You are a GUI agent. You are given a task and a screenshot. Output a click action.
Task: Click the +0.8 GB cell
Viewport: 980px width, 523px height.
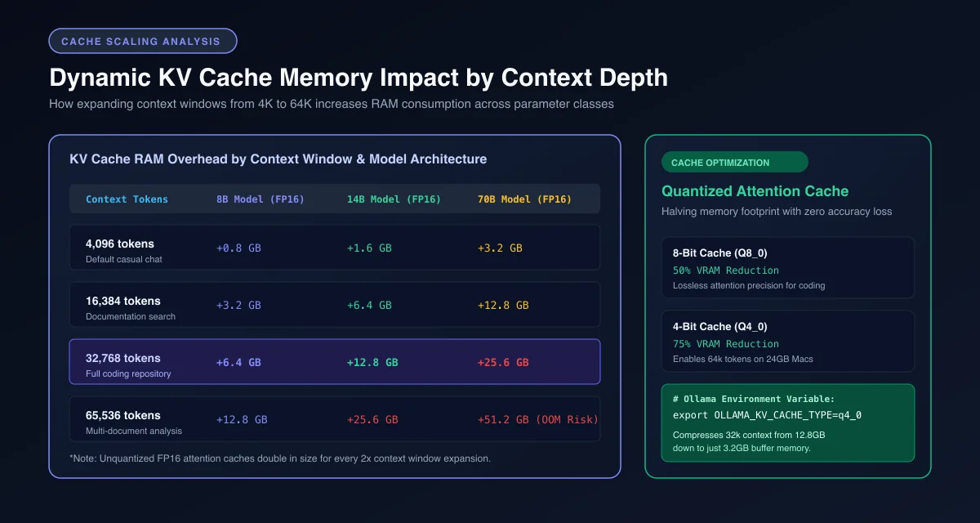click(x=238, y=248)
